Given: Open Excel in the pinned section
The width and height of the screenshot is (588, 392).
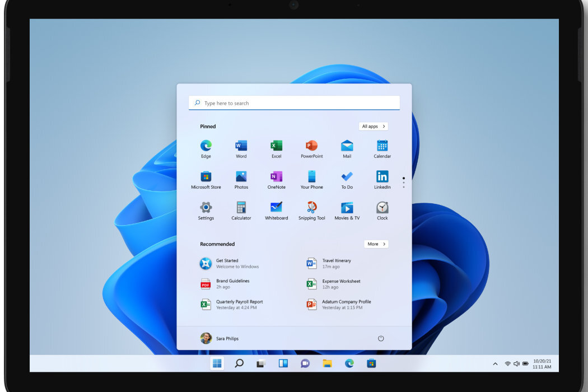Looking at the screenshot, I should pos(276,146).
